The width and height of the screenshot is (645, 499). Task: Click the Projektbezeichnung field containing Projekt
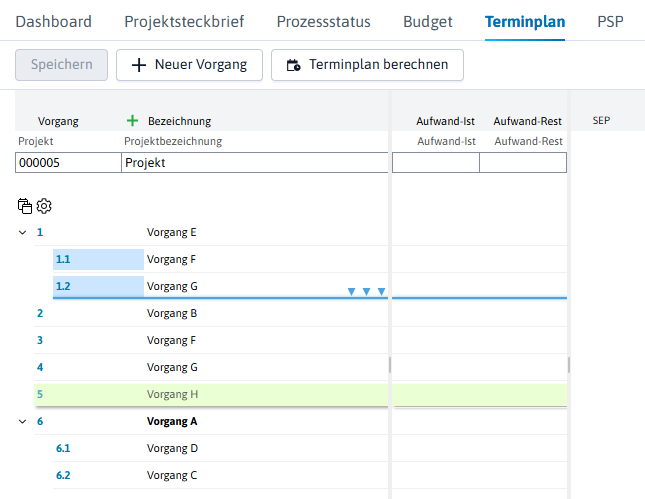tap(255, 162)
